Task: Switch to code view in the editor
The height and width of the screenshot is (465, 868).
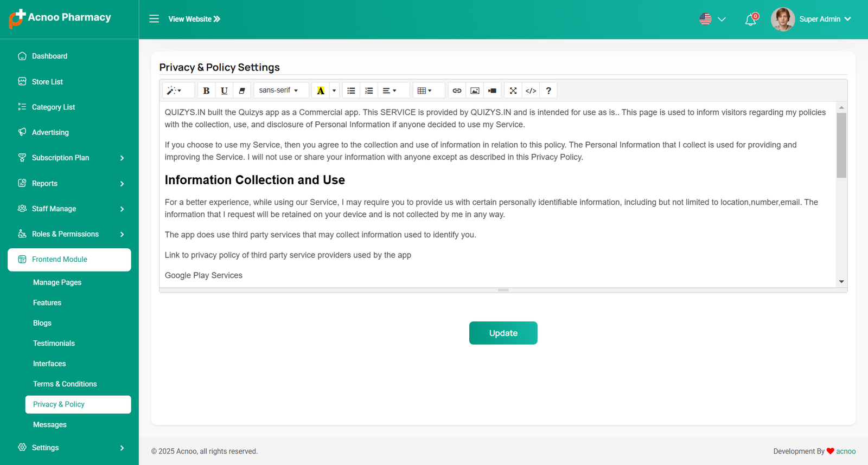Action: pyautogui.click(x=531, y=91)
